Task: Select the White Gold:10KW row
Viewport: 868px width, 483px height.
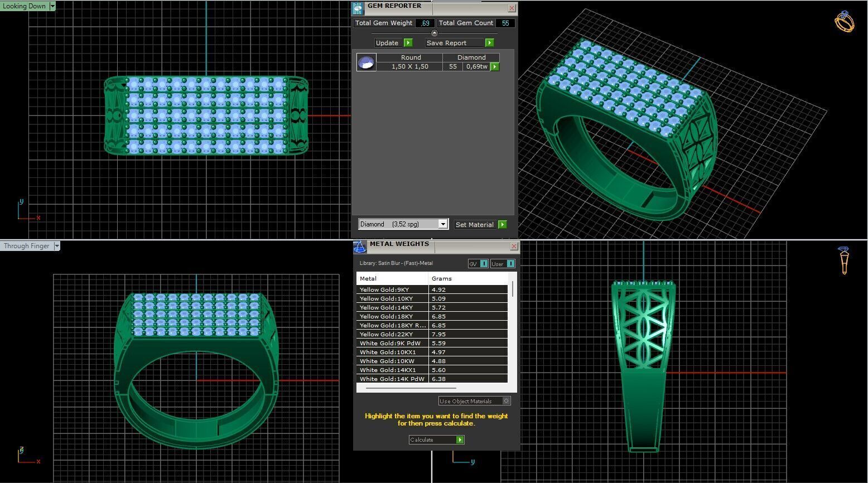Action: click(432, 361)
